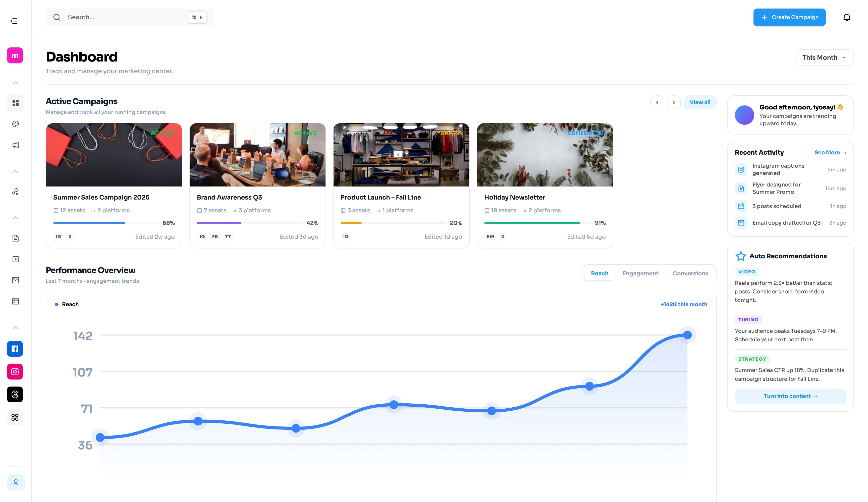
Task: Click the TT platform tag on Brand Awareness
Action: (228, 236)
